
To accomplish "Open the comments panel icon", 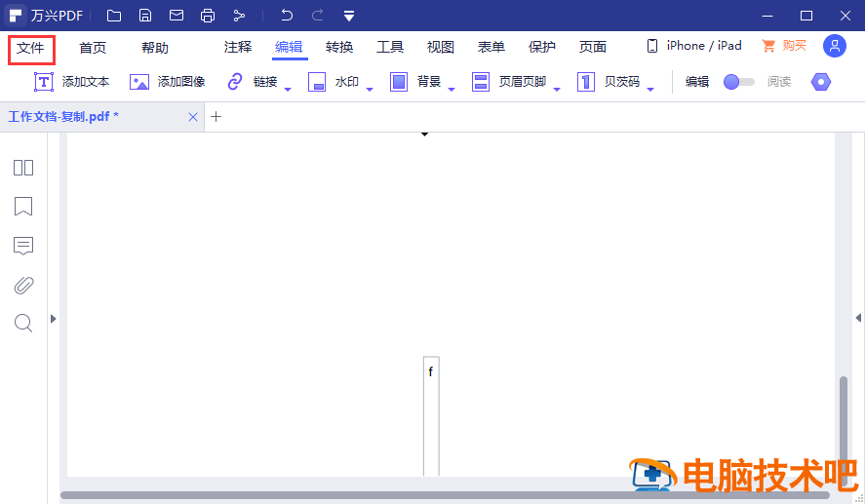I will pyautogui.click(x=23, y=246).
